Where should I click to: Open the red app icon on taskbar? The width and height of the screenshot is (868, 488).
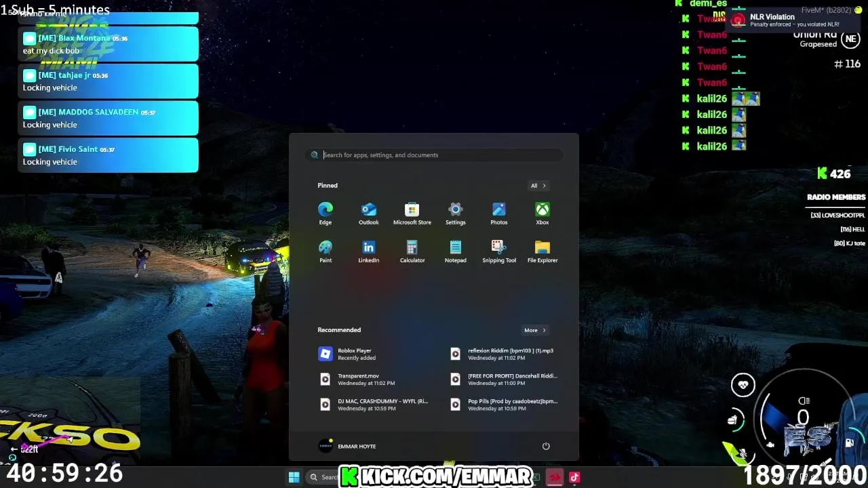click(555, 477)
